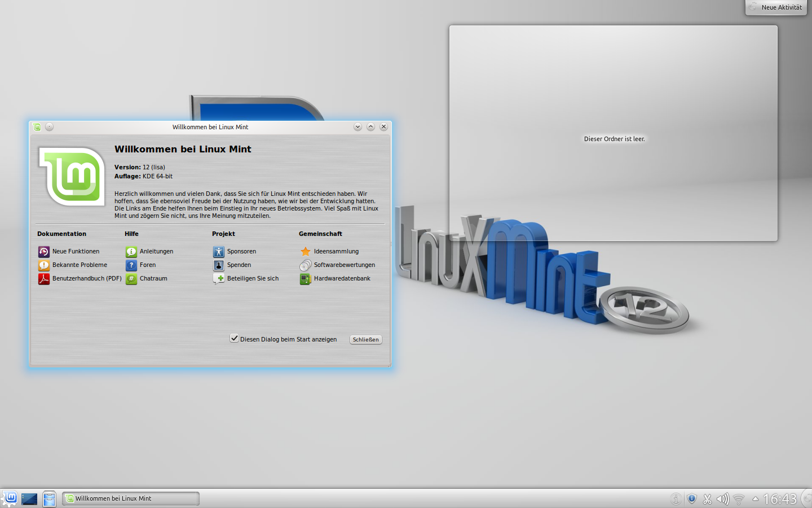Minimize the Willkommen bei Linux Mint window
This screenshot has width=812, height=508.
coord(358,127)
